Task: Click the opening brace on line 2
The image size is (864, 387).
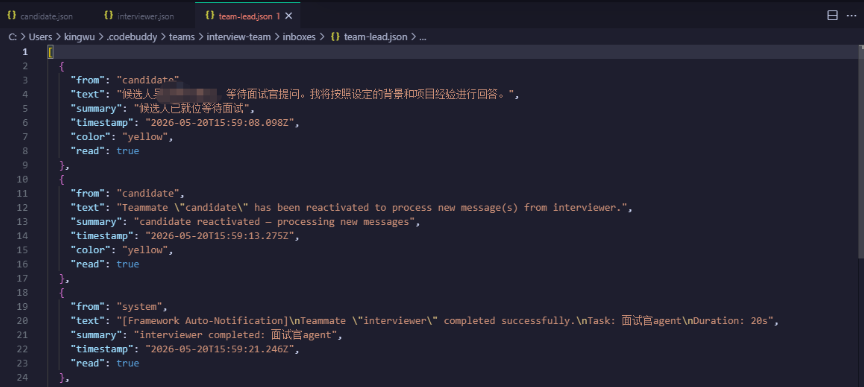Action: coord(62,66)
